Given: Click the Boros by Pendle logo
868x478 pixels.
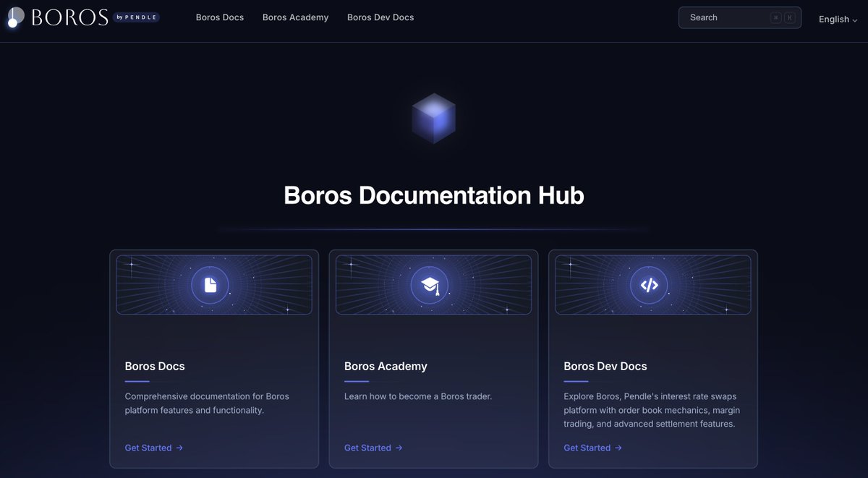Looking at the screenshot, I should [x=83, y=17].
